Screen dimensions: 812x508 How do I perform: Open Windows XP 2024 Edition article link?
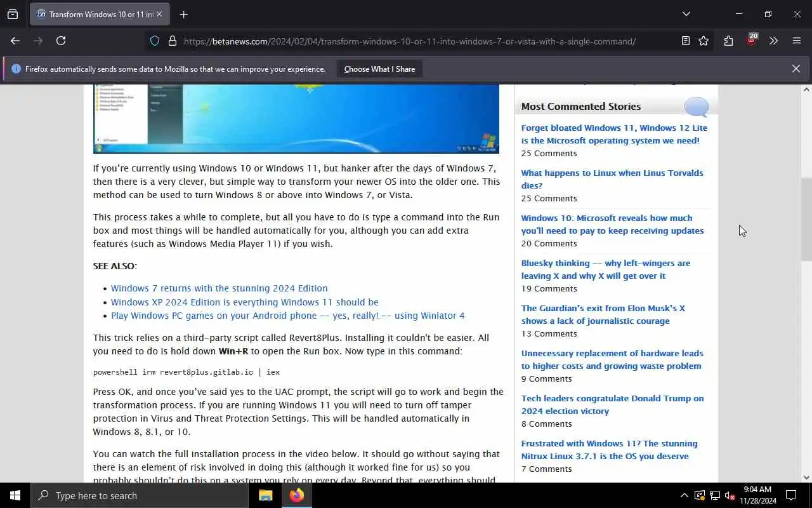244,302
